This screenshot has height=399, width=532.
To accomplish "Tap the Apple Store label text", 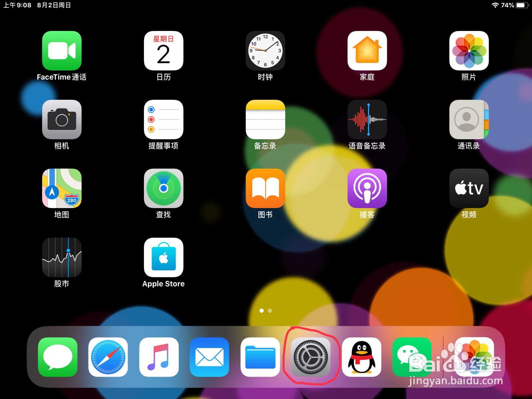I will (x=164, y=284).
